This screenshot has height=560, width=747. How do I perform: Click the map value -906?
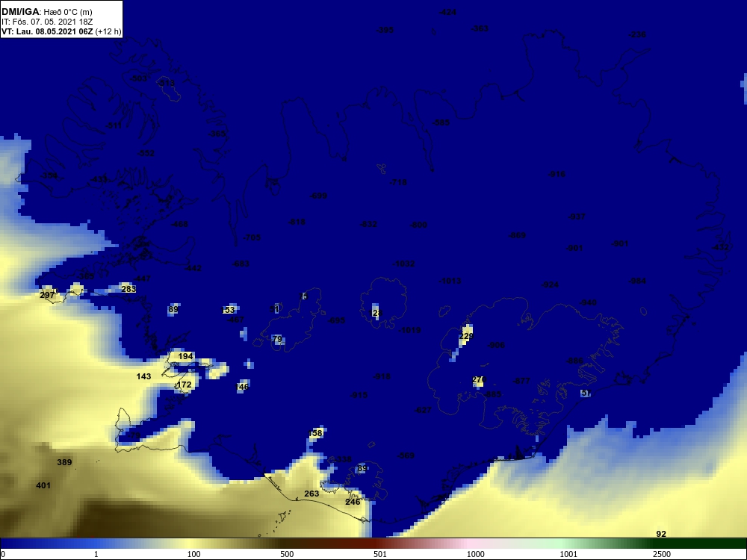pyautogui.click(x=497, y=345)
